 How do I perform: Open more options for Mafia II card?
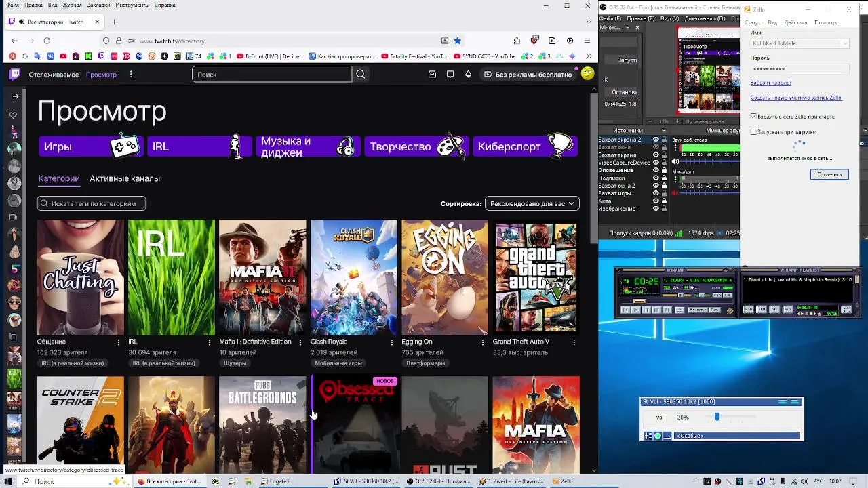pos(300,342)
